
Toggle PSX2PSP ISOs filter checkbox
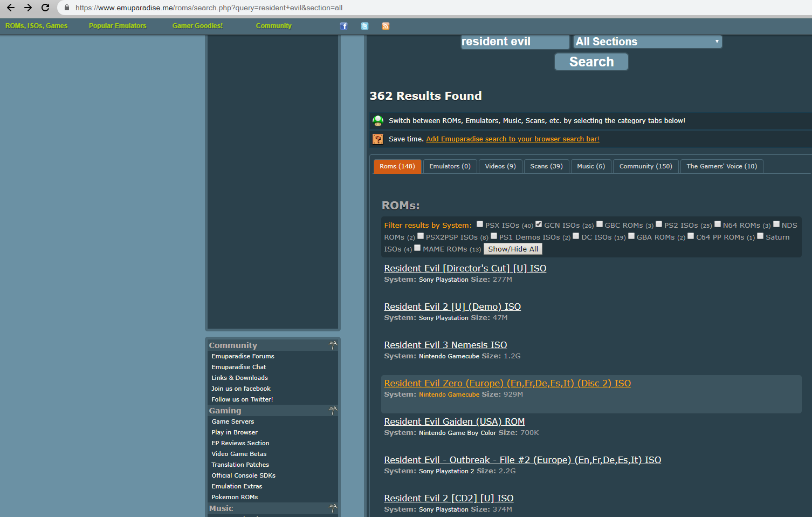tap(421, 236)
